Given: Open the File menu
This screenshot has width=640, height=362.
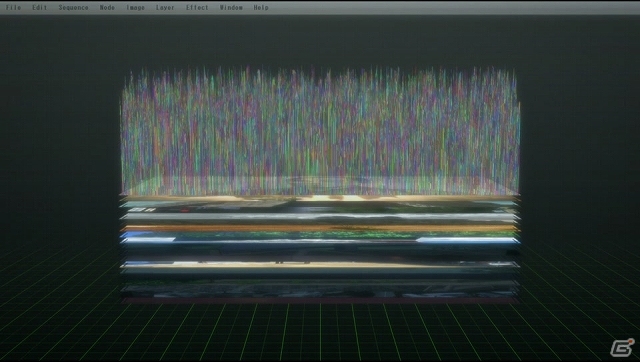Looking at the screenshot, I should click(x=13, y=7).
